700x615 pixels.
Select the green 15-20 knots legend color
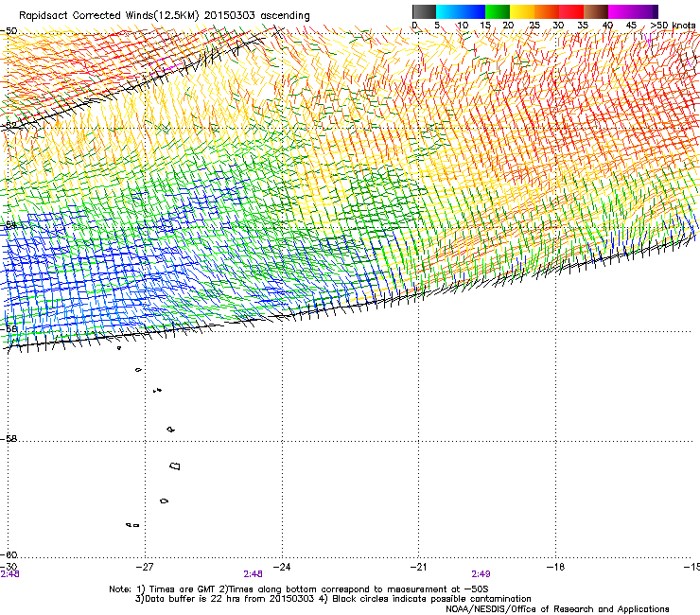[498, 11]
